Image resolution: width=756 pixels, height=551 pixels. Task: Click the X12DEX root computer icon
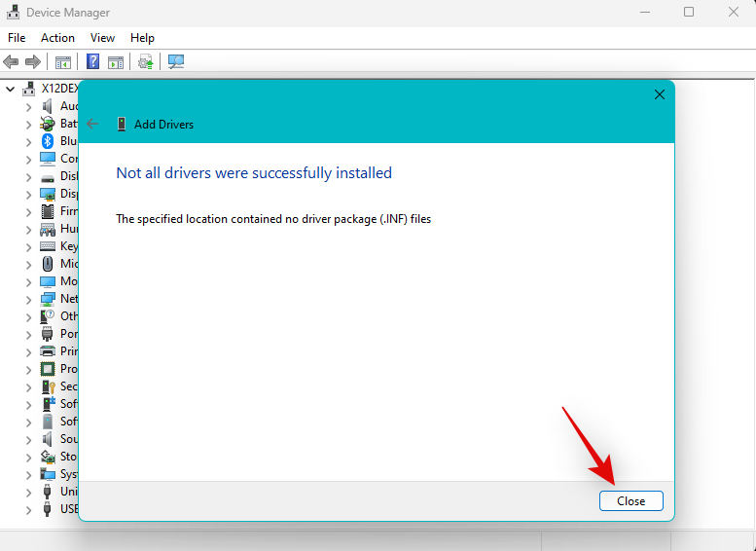29,89
